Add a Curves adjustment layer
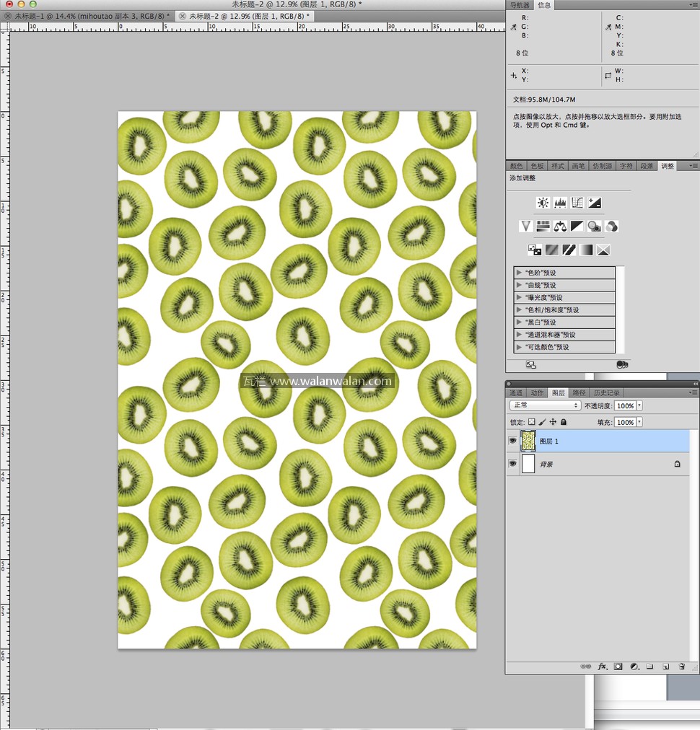 (x=577, y=203)
